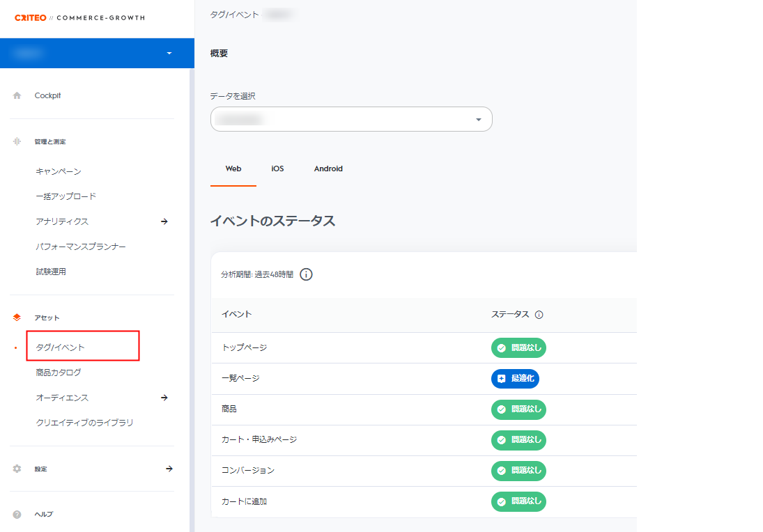Open キャンペーン in the sidebar
The image size is (763, 532).
[59, 171]
